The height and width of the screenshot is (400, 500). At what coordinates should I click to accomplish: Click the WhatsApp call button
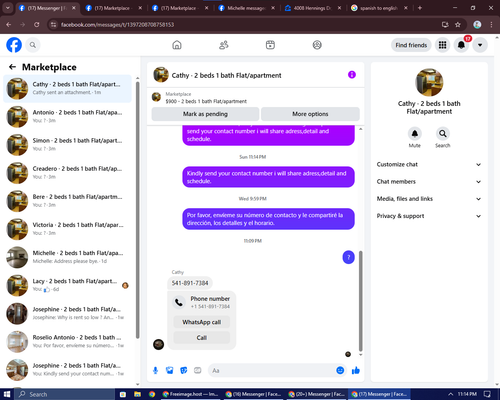202,322
